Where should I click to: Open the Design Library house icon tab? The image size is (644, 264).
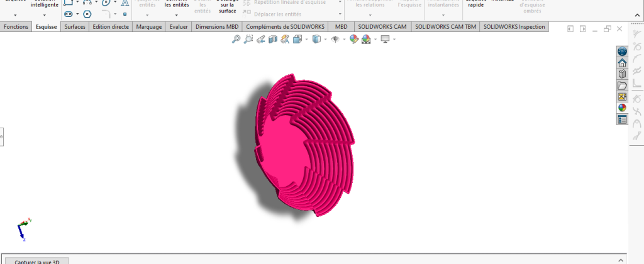622,63
